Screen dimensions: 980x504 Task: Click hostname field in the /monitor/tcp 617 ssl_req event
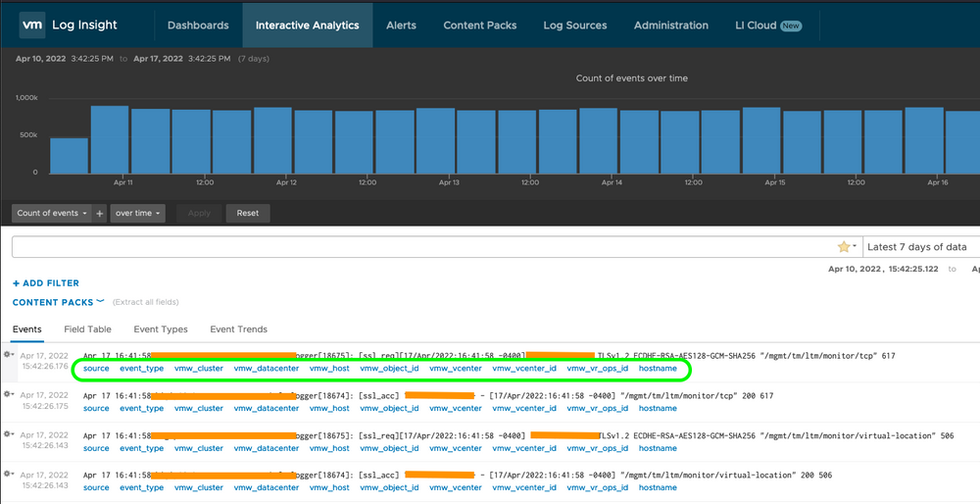(658, 369)
